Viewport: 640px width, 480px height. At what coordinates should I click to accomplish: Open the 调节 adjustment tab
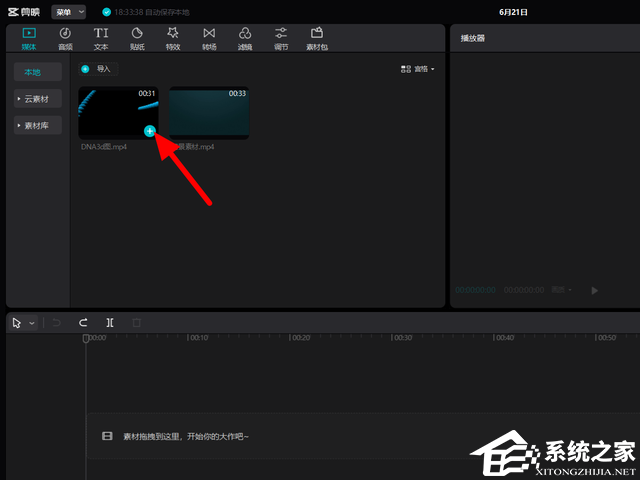281,39
